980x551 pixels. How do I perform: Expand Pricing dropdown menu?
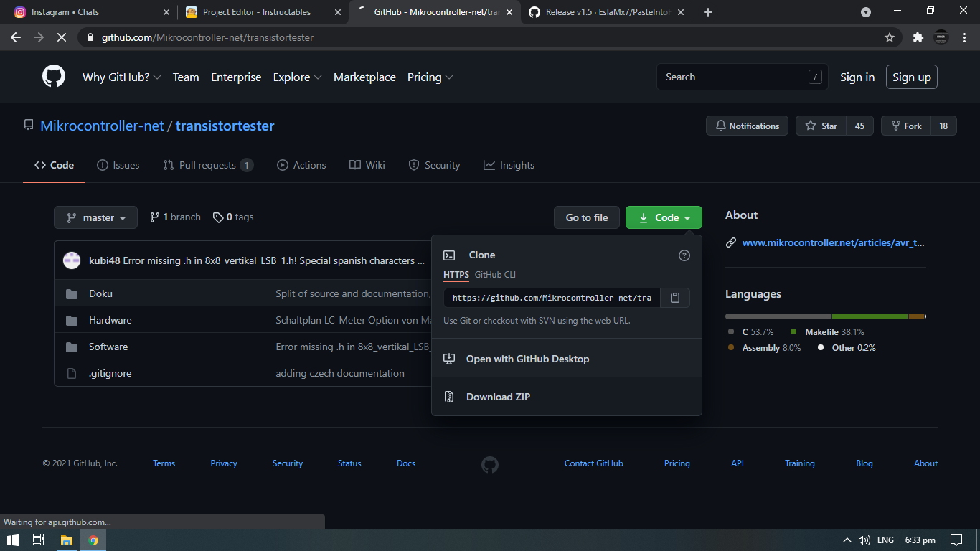pos(430,77)
